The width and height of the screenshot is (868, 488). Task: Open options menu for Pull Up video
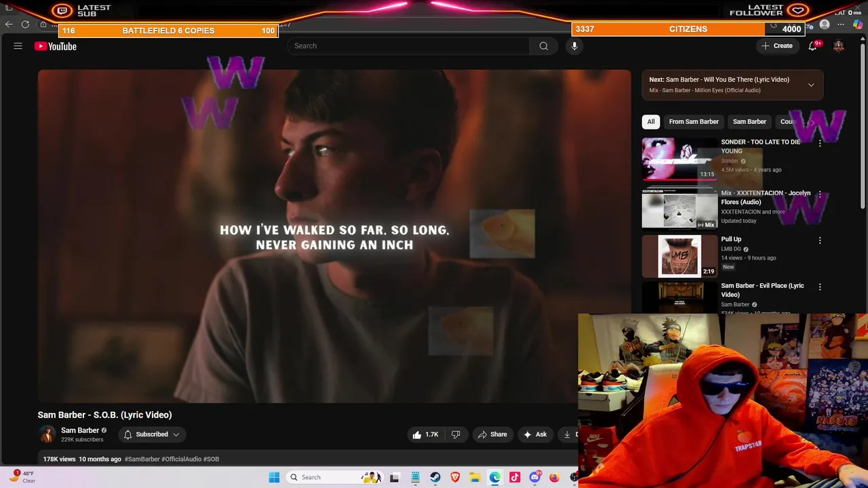tap(820, 241)
